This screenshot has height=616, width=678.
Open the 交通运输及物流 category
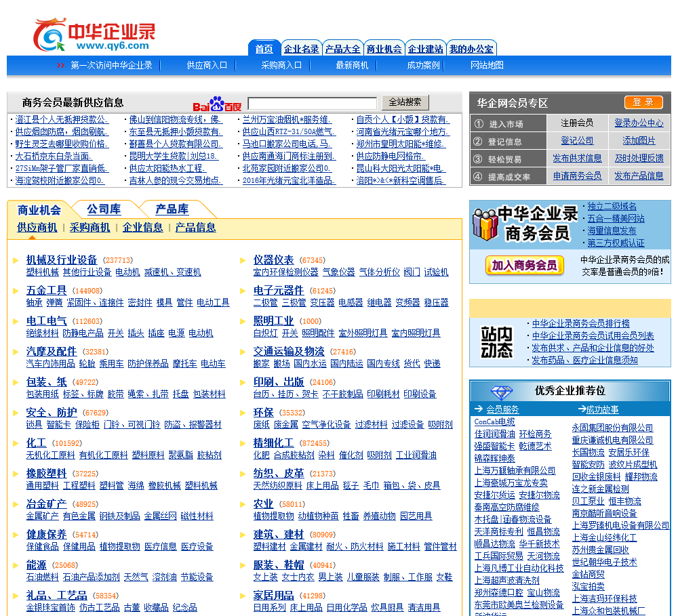point(289,352)
